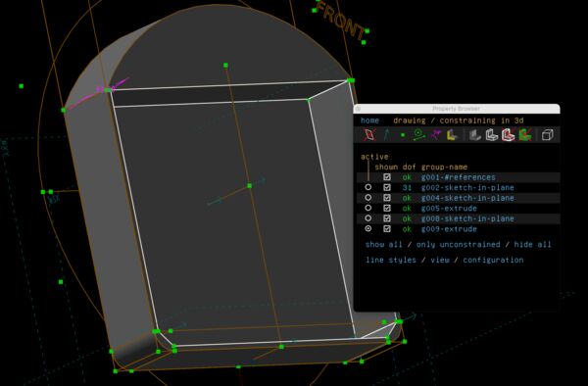Screen dimensions: 588x386
Task: Click the only unconstrained link
Action: pyautogui.click(x=459, y=244)
